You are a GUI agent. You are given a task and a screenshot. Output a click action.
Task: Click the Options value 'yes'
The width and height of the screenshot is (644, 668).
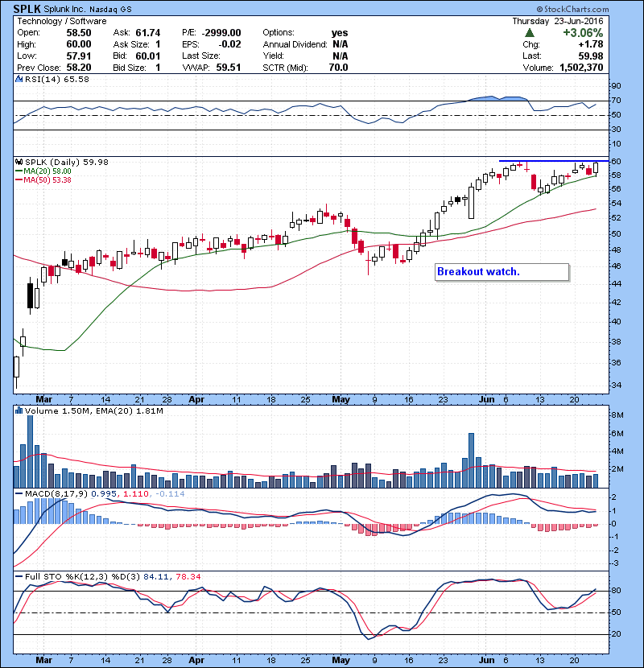tap(340, 33)
